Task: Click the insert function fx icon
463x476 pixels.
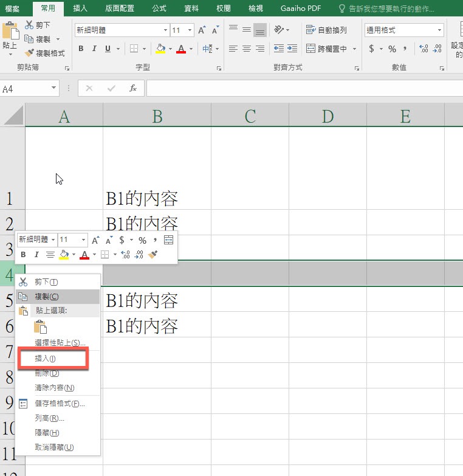Action: (133, 88)
